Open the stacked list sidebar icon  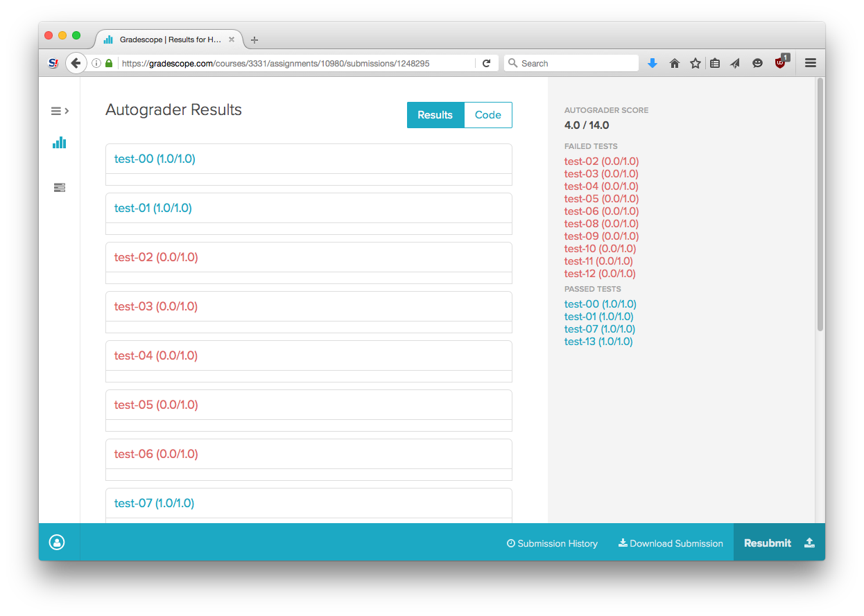(x=59, y=187)
